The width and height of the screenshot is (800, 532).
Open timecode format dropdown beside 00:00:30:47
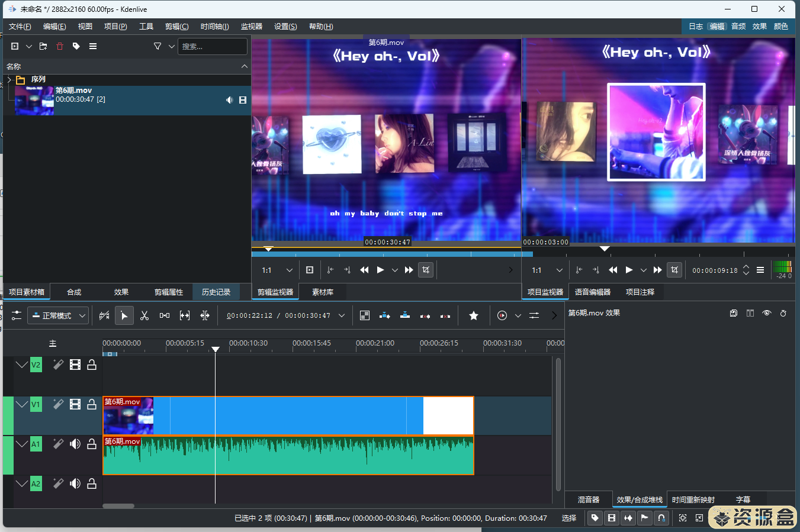coord(342,315)
